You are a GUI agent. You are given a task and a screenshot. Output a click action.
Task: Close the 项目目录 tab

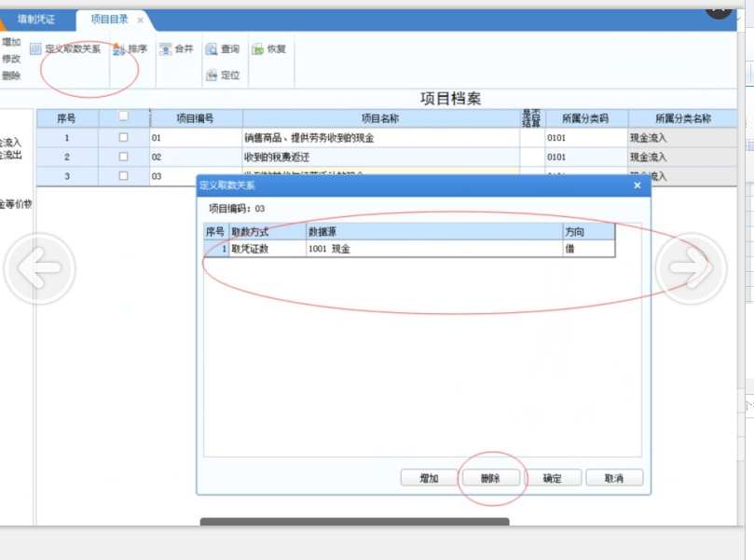(140, 20)
